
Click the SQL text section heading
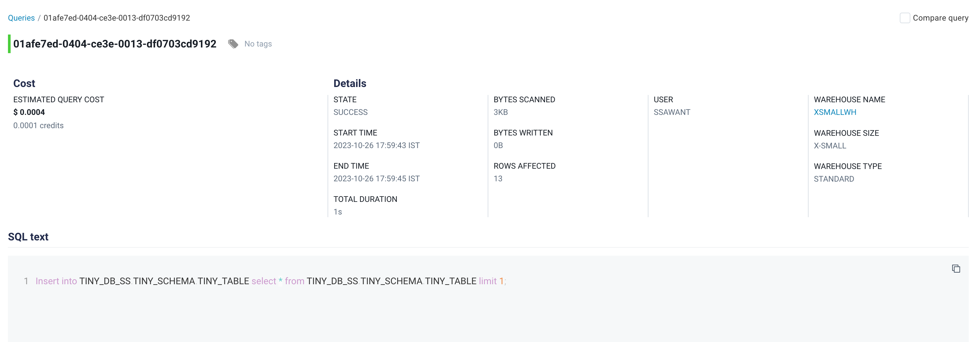coord(28,236)
